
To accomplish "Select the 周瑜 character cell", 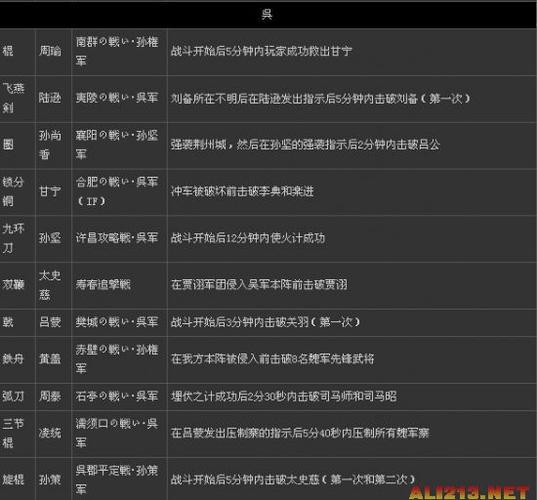I will point(53,52).
